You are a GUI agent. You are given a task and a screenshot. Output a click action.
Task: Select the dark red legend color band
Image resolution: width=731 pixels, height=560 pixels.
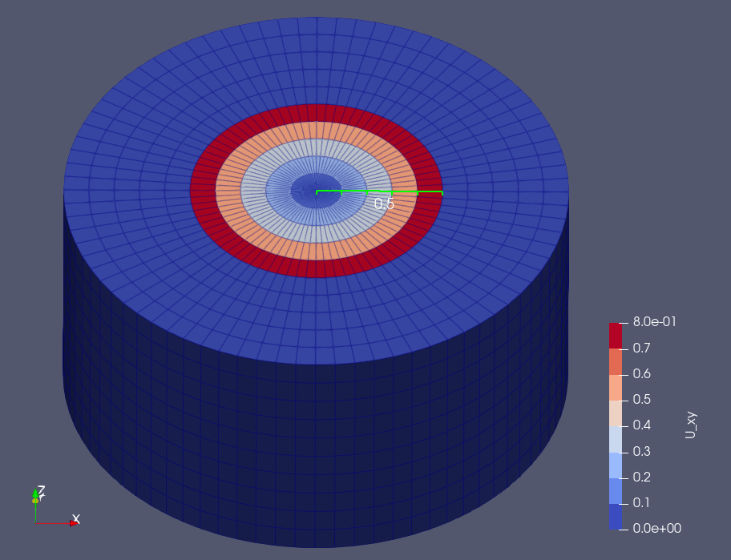coord(616,336)
